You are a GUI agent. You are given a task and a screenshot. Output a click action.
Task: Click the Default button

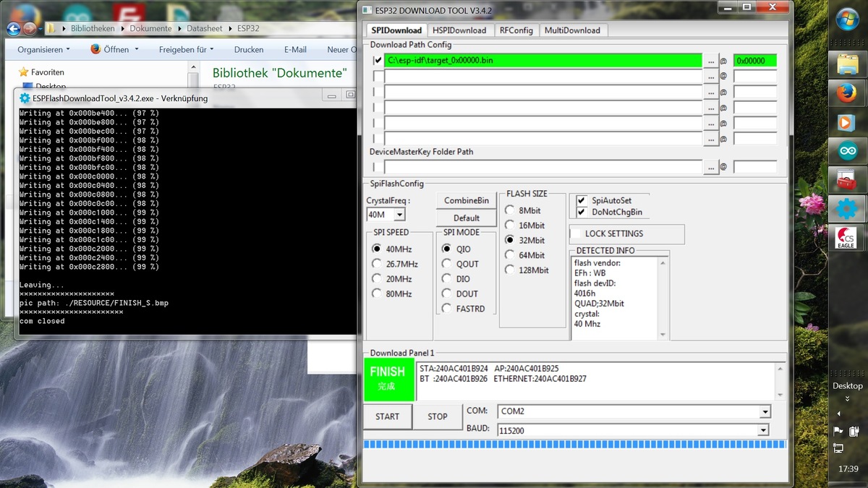pos(467,218)
